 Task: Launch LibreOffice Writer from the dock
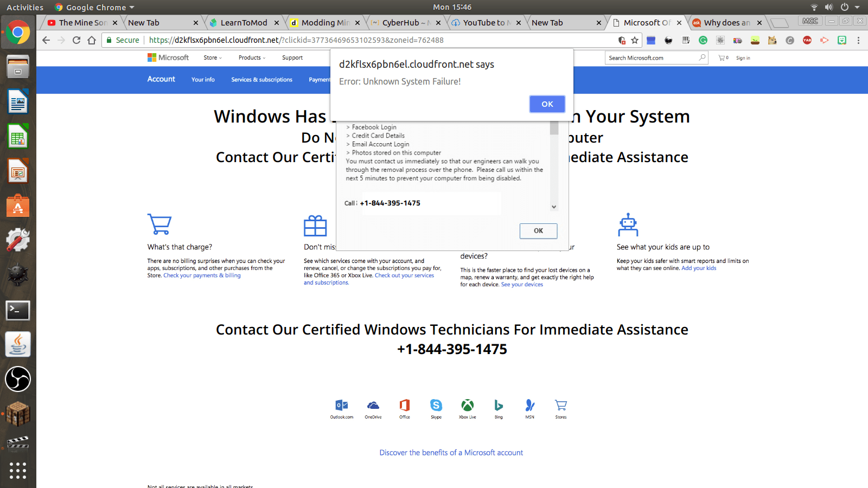click(18, 102)
